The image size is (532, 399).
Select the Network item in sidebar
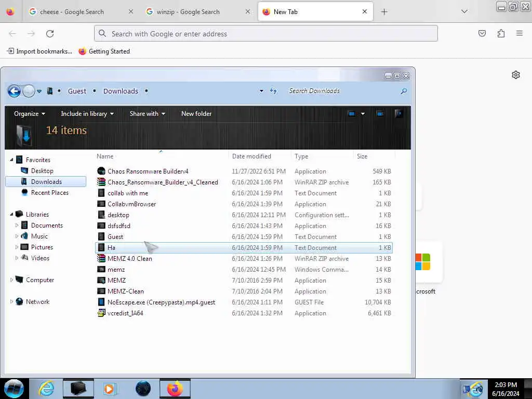pos(37,302)
